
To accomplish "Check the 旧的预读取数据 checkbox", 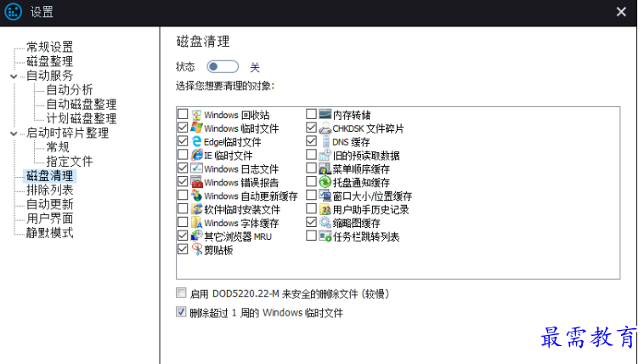I will click(x=311, y=155).
